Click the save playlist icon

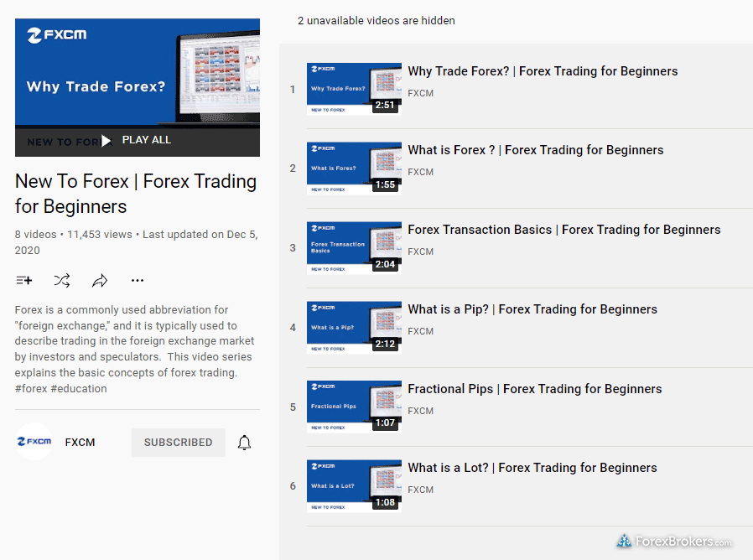[23, 281]
